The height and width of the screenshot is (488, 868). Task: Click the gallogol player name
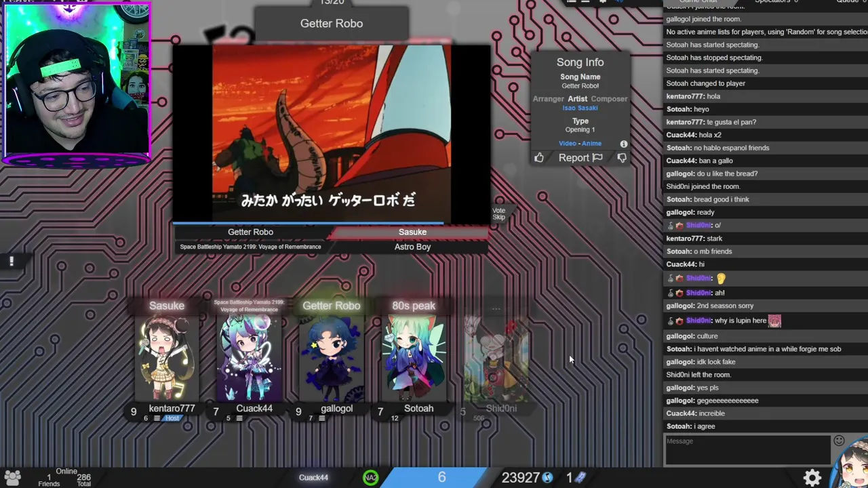(336, 408)
